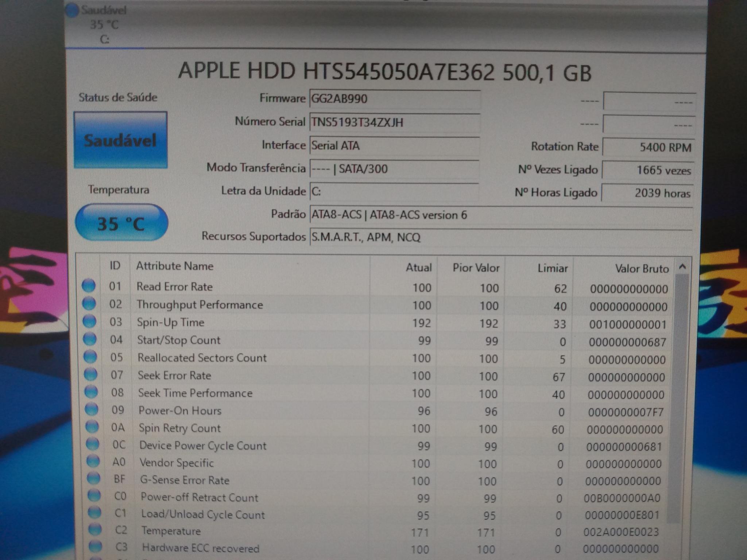Image resolution: width=747 pixels, height=560 pixels.
Task: Select the Device Power Cycle Count name
Action: click(x=203, y=446)
